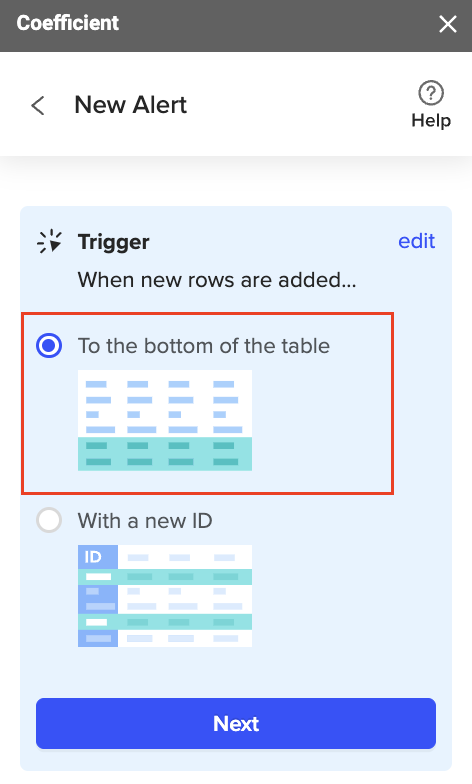Close the Coefficient sidebar panel
The width and height of the screenshot is (472, 784).
pyautogui.click(x=448, y=24)
